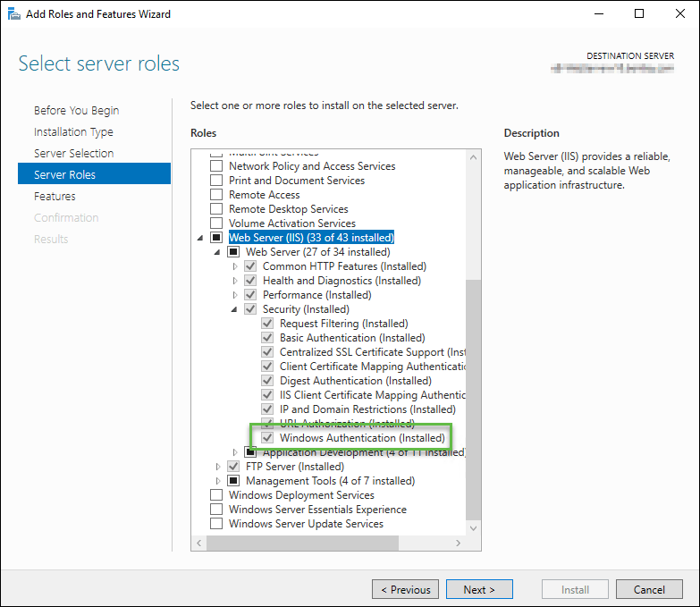
Task: Toggle the Web Server (IIS) role checkbox
Action: [216, 238]
